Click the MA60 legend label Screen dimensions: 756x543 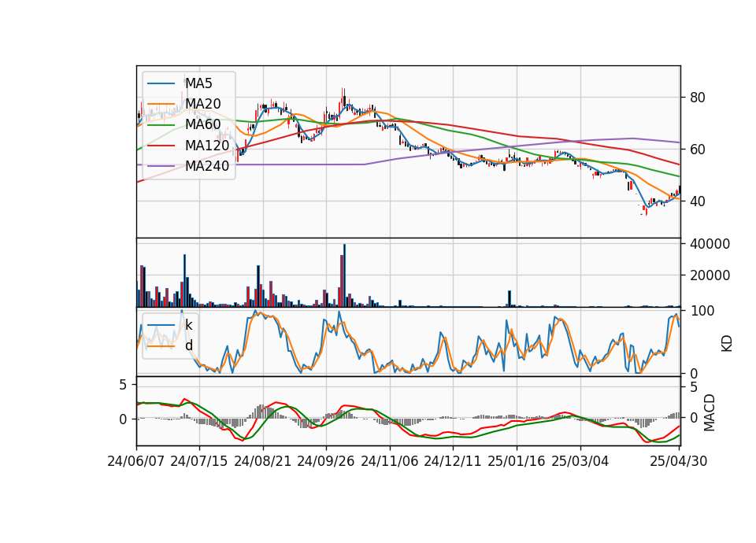[x=203, y=124]
